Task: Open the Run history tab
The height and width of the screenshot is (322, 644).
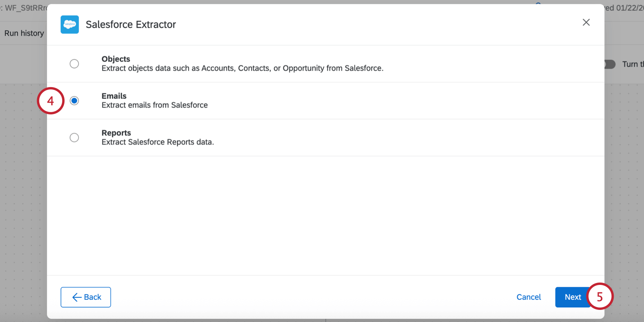Action: click(23, 33)
